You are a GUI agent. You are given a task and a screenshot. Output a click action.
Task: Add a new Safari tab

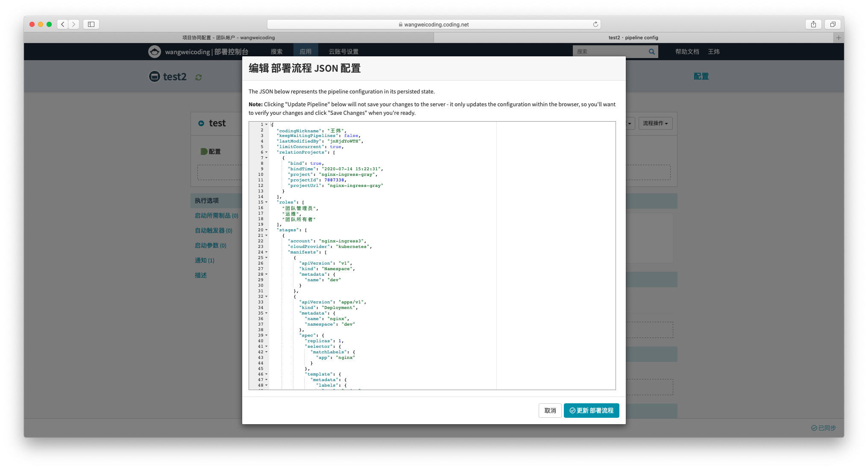click(839, 38)
